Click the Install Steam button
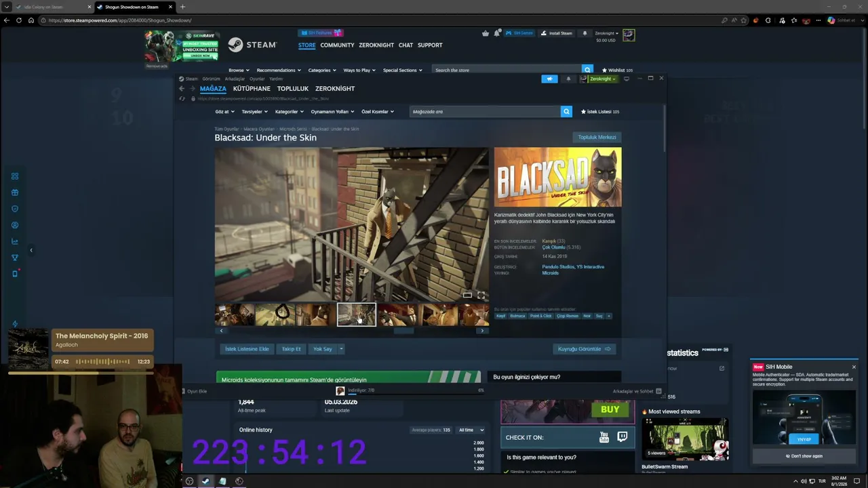 point(556,33)
